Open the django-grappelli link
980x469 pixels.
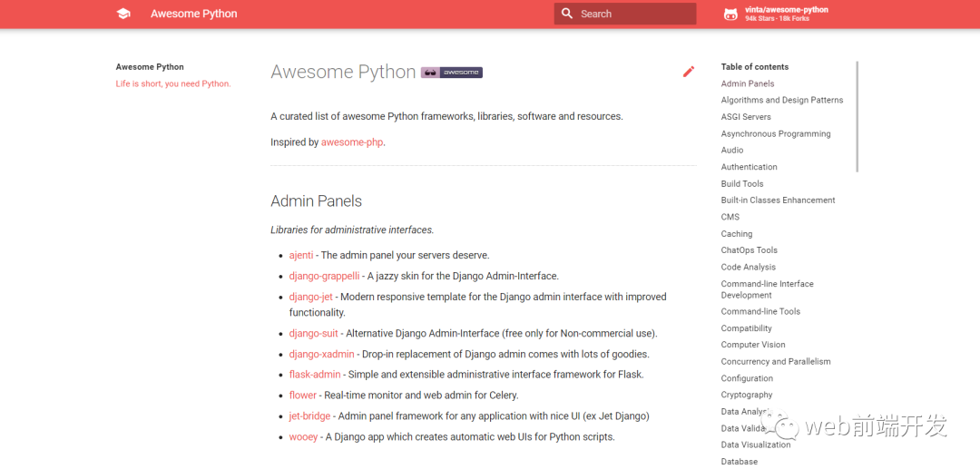[x=324, y=276]
